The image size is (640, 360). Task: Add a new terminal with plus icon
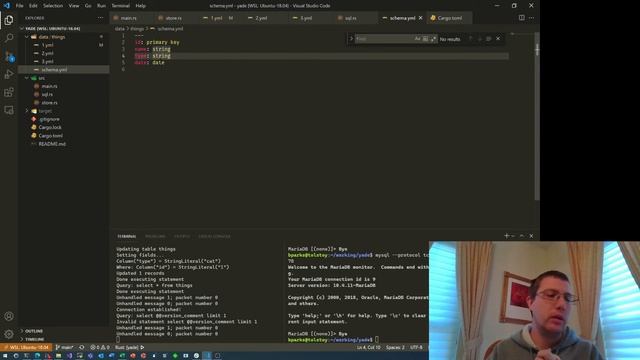[x=507, y=236]
